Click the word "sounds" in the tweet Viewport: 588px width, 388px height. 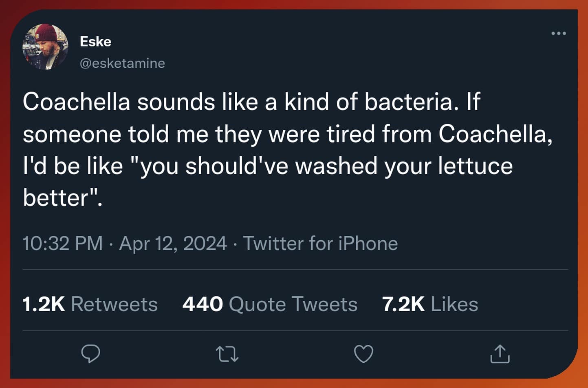tap(176, 102)
